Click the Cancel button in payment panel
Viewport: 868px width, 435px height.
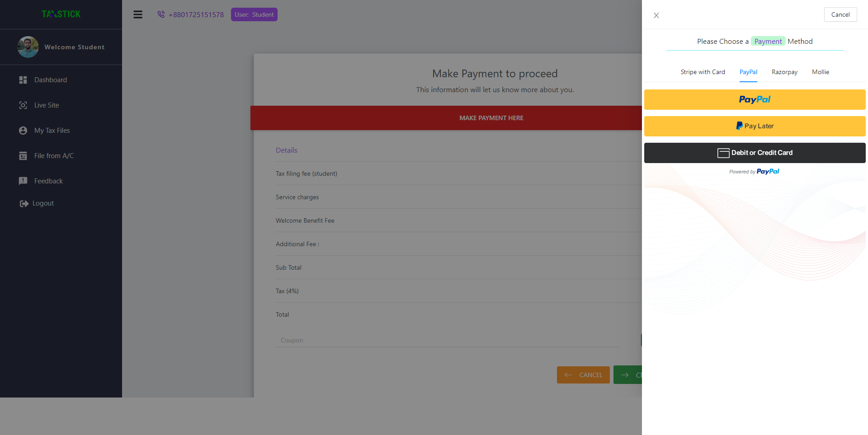(840, 14)
